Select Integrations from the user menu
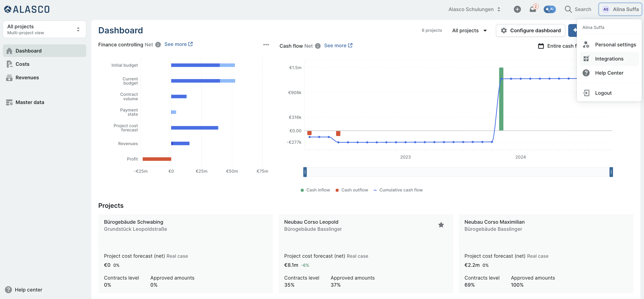644x299 pixels. coord(609,59)
